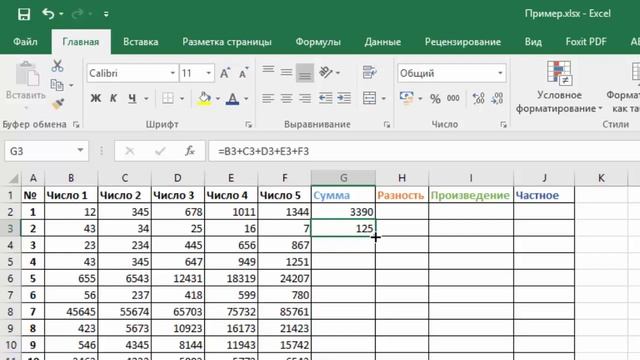Viewport: 640px width, 360px height.
Task: Click the formula bar with =B3+C3+D3+E3+F3
Action: pos(424,151)
